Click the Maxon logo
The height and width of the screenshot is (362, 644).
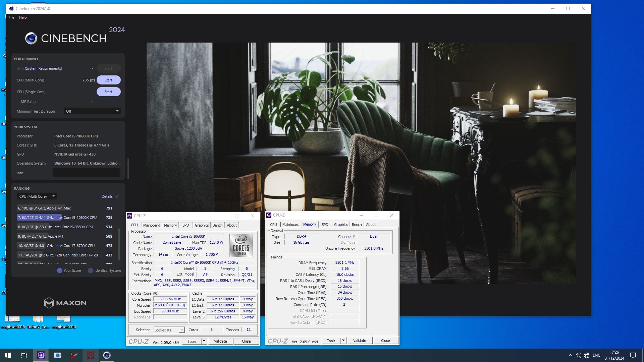[x=65, y=303]
